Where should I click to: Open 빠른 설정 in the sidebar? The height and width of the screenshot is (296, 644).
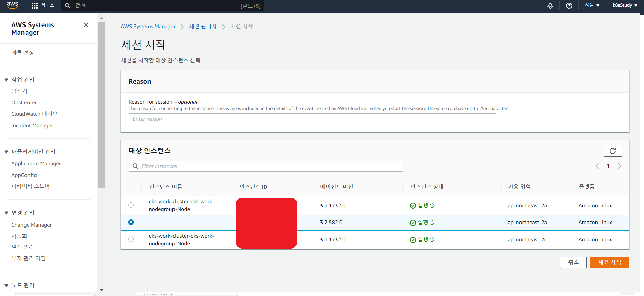pos(22,53)
